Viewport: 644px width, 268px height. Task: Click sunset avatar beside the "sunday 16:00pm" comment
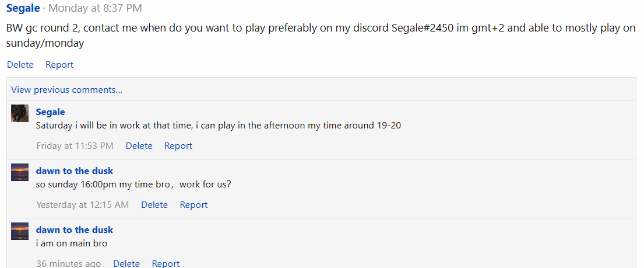coord(20,172)
